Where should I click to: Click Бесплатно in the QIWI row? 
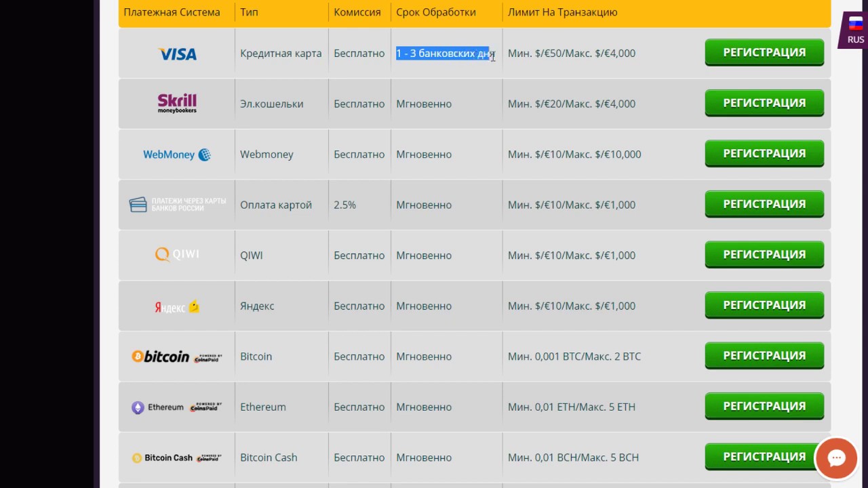(359, 256)
